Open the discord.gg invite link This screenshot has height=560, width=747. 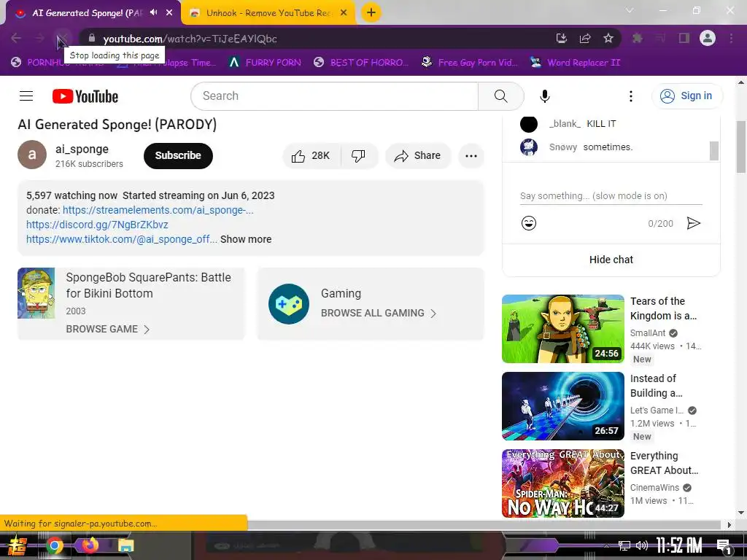coord(97,225)
